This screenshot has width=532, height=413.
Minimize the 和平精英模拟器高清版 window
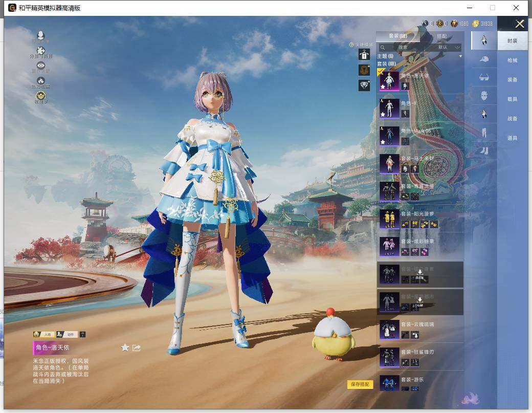pos(470,8)
